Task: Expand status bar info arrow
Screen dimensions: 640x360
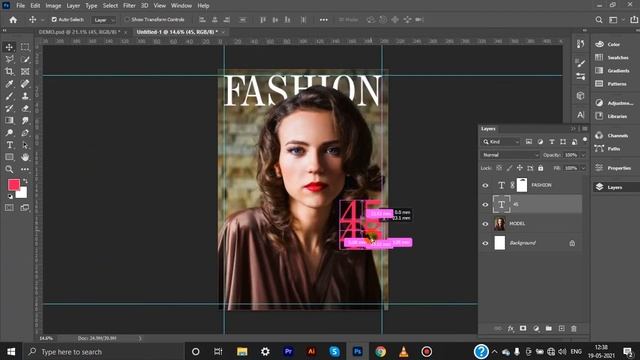Action: [140, 338]
